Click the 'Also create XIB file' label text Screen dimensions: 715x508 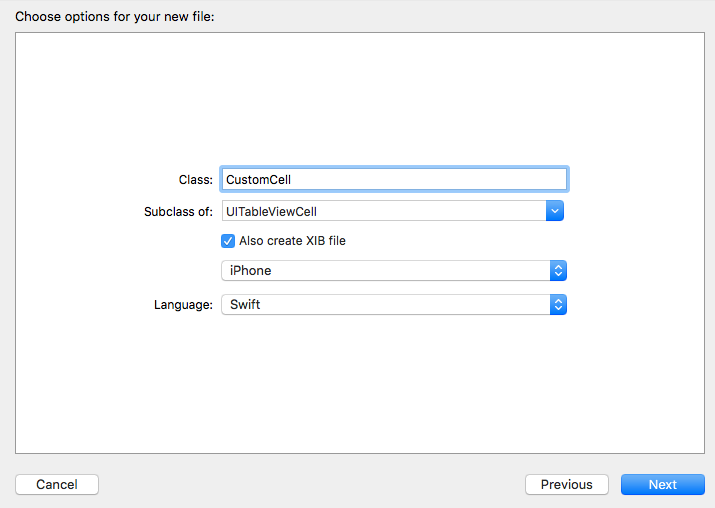(x=292, y=241)
